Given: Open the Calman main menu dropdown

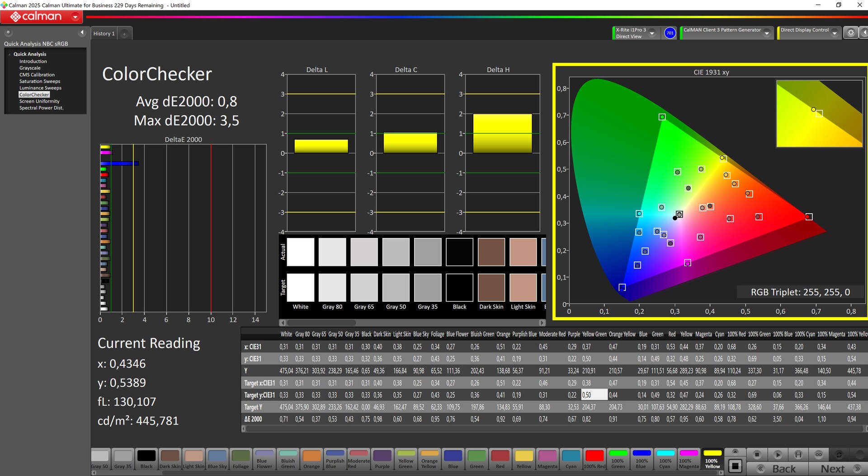Looking at the screenshot, I should click(x=75, y=17).
